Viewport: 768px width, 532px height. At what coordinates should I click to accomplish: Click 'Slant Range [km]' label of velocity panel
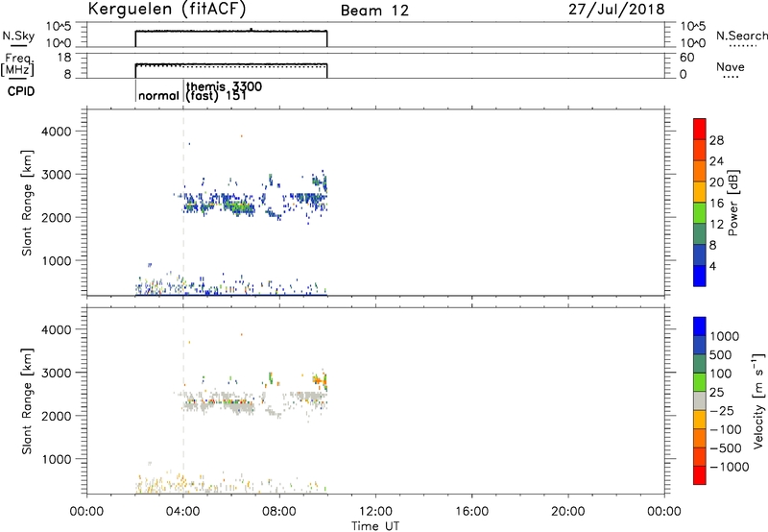point(27,400)
